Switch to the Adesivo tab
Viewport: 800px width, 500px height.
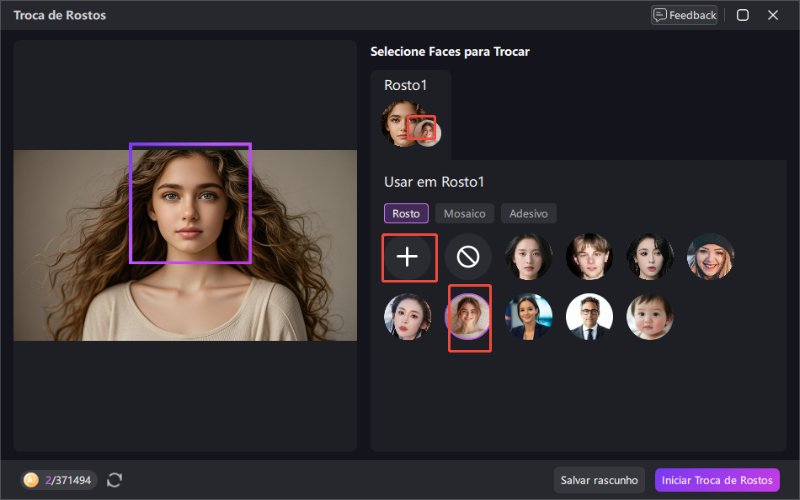pyautogui.click(x=529, y=213)
